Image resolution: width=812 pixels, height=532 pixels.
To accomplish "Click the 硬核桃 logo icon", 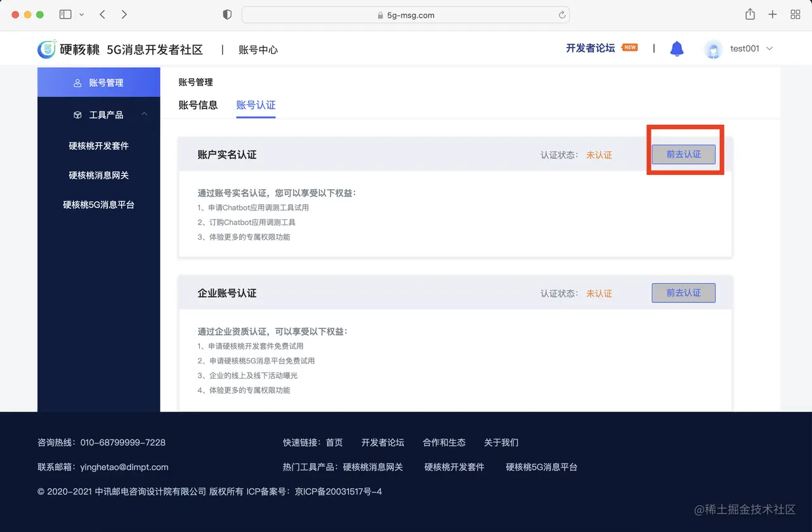I will (47, 49).
